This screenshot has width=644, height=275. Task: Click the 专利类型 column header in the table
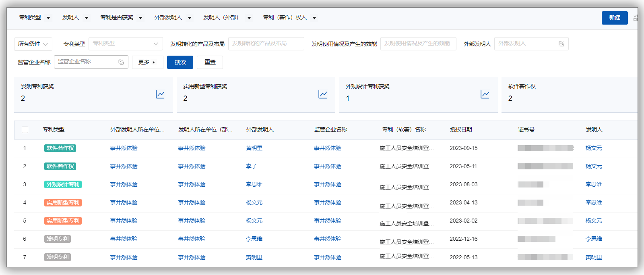pyautogui.click(x=54, y=130)
